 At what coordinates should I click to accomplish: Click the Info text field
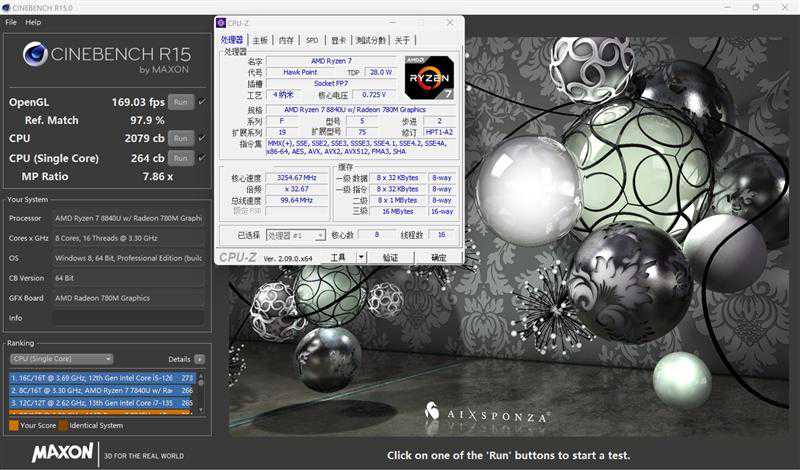click(x=129, y=318)
